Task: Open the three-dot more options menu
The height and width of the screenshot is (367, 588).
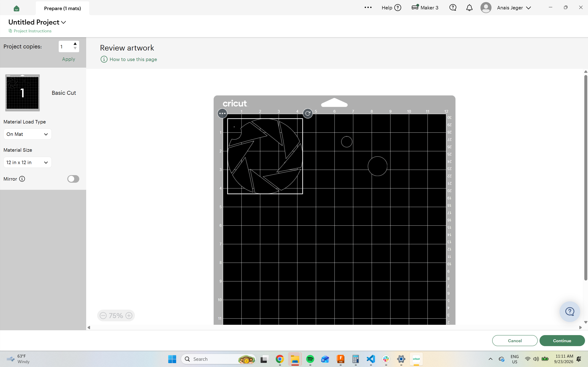Action: coord(368,8)
